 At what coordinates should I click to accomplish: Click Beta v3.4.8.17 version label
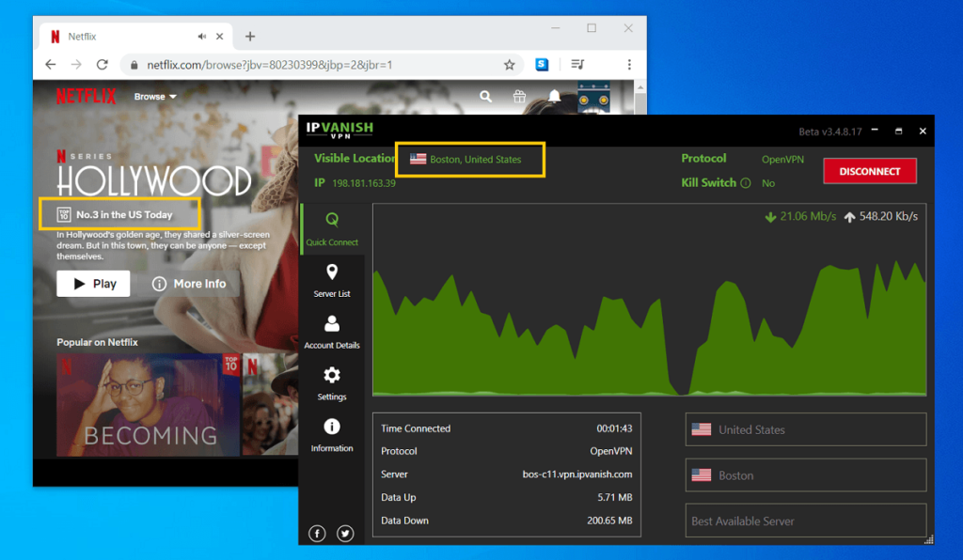click(x=829, y=132)
